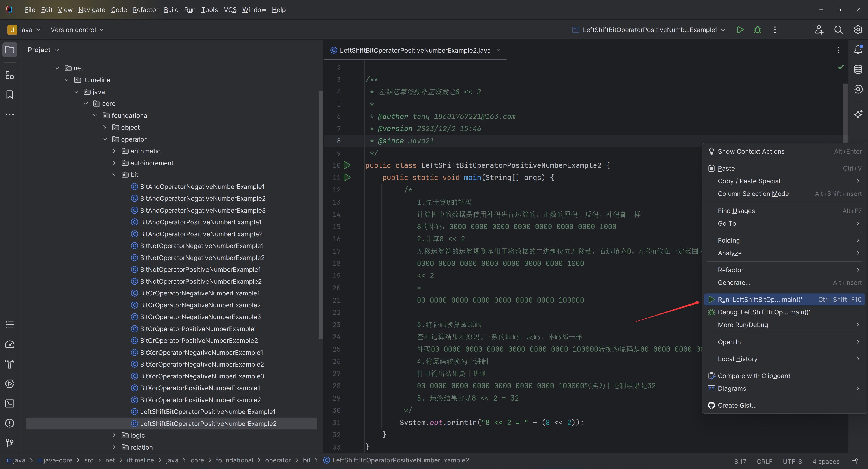Choose Debug 'LeftShiftBitOp....main()' context menu item
868x469 pixels.
(x=784, y=312)
